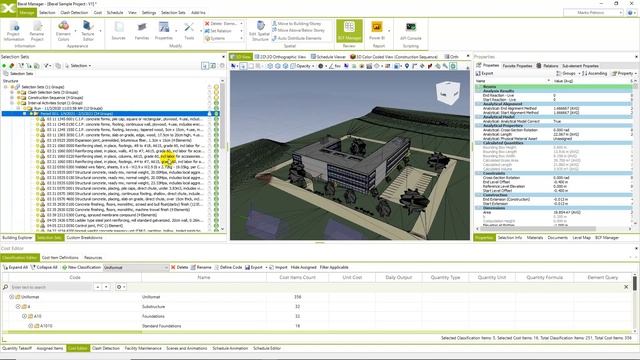
Task: Open the Element Colors tool
Action: pyautogui.click(x=63, y=31)
